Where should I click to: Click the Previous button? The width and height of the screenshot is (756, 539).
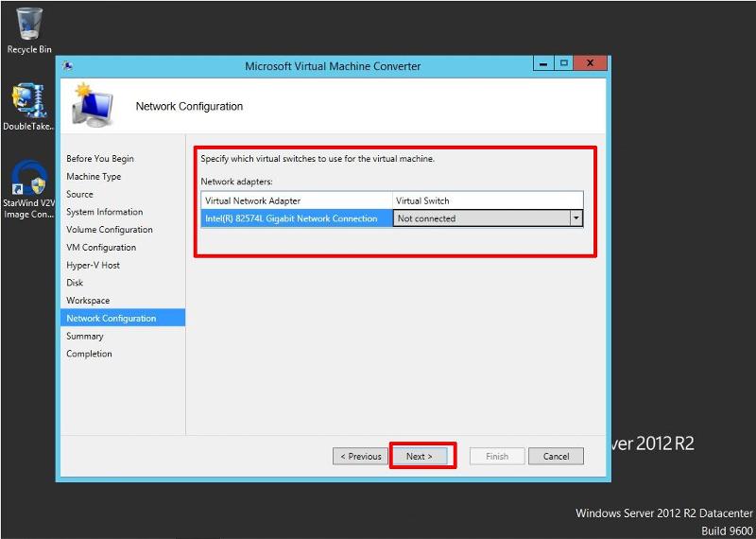coord(360,456)
